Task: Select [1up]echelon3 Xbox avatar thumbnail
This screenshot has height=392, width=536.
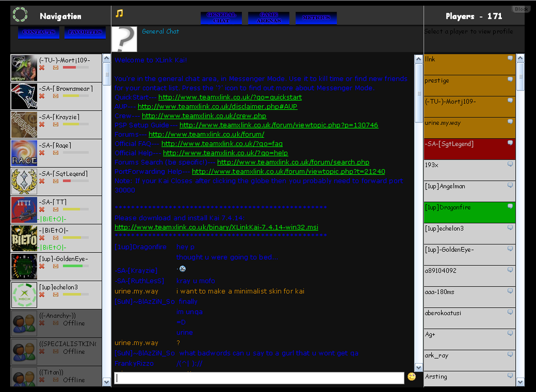Action: [24, 295]
